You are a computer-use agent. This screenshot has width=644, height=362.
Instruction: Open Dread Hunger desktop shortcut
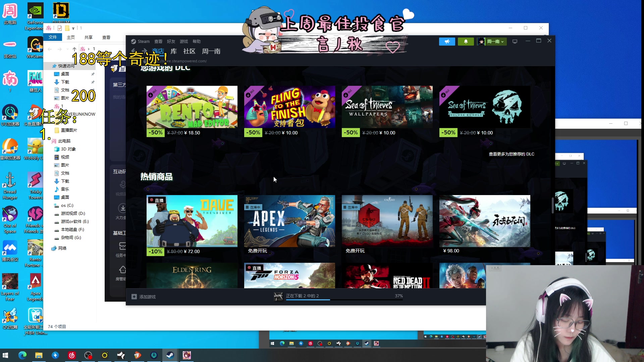(10, 186)
